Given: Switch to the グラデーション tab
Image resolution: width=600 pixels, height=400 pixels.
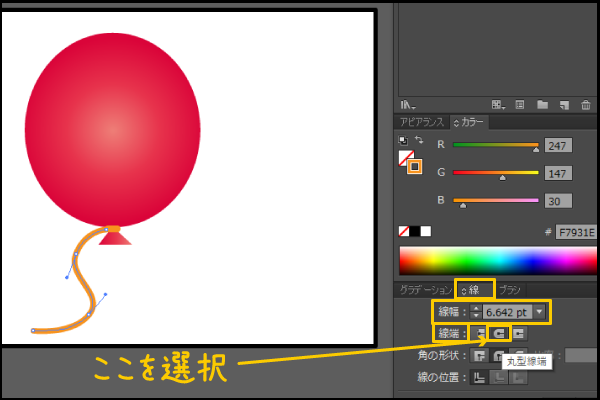Looking at the screenshot, I should coord(426,289).
